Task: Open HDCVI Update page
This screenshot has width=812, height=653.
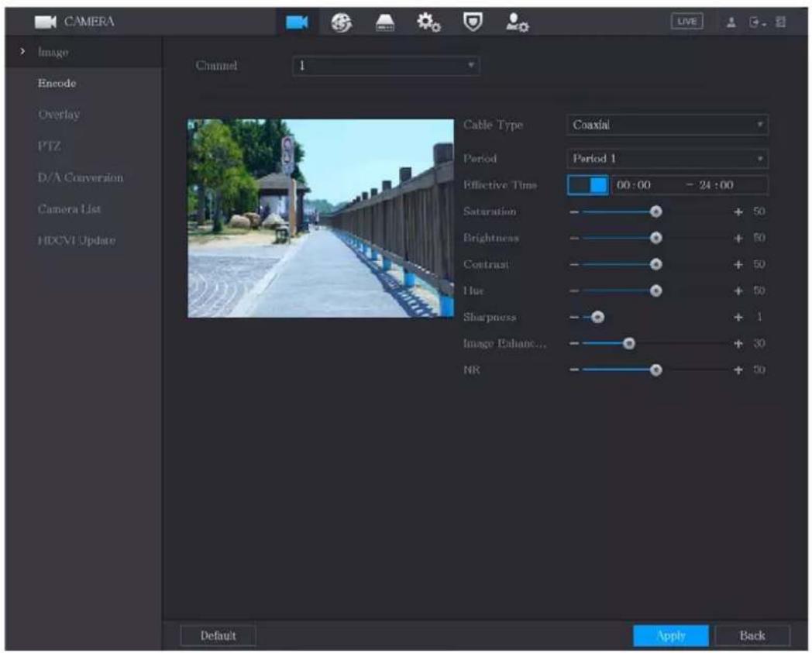Action: click(x=76, y=241)
